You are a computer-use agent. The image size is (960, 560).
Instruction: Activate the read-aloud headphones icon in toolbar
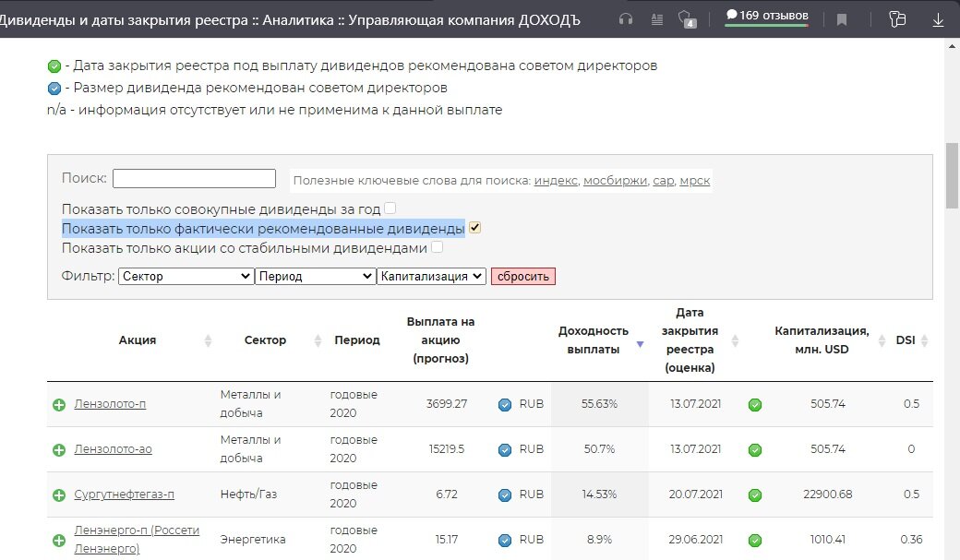[x=624, y=18]
